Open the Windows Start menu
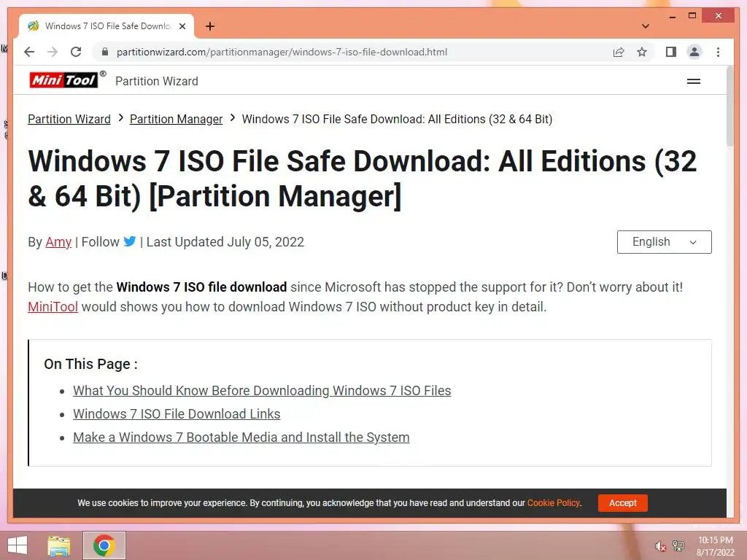 (x=18, y=545)
